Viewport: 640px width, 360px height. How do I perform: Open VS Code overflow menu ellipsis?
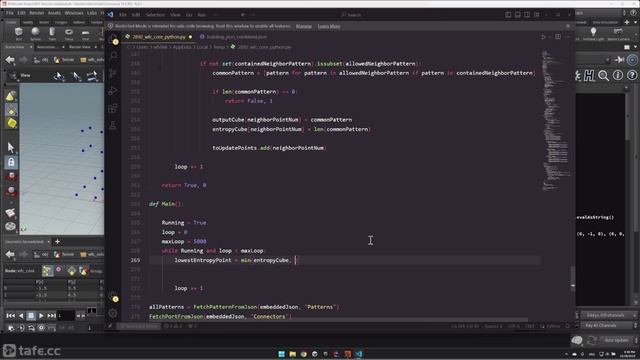point(216,15)
